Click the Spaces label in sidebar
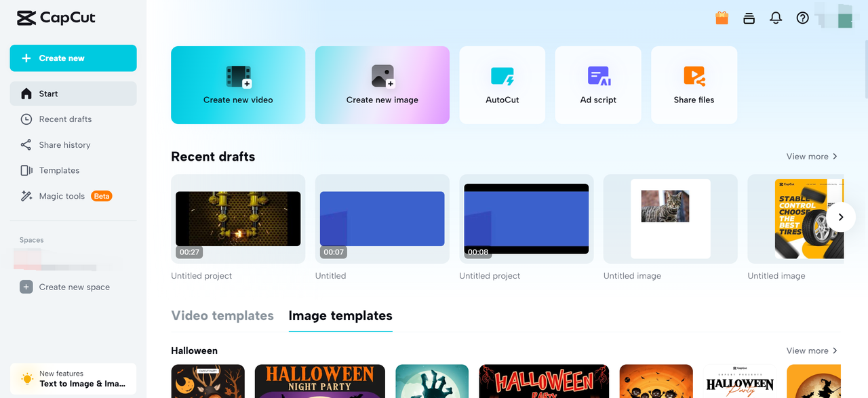The width and height of the screenshot is (868, 398). pyautogui.click(x=31, y=240)
